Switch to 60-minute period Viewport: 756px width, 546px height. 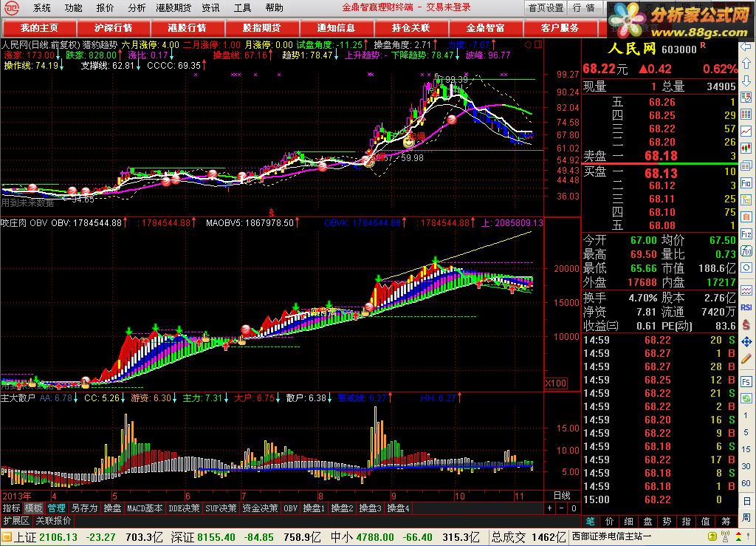746,482
